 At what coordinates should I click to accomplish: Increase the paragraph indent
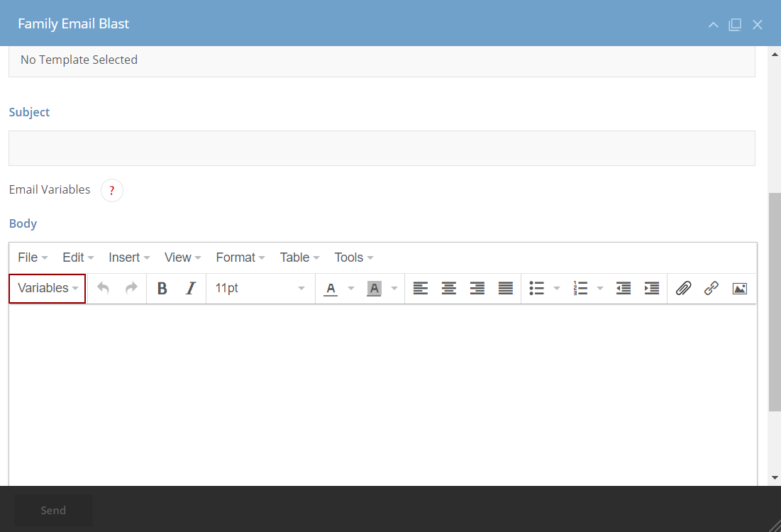click(652, 288)
